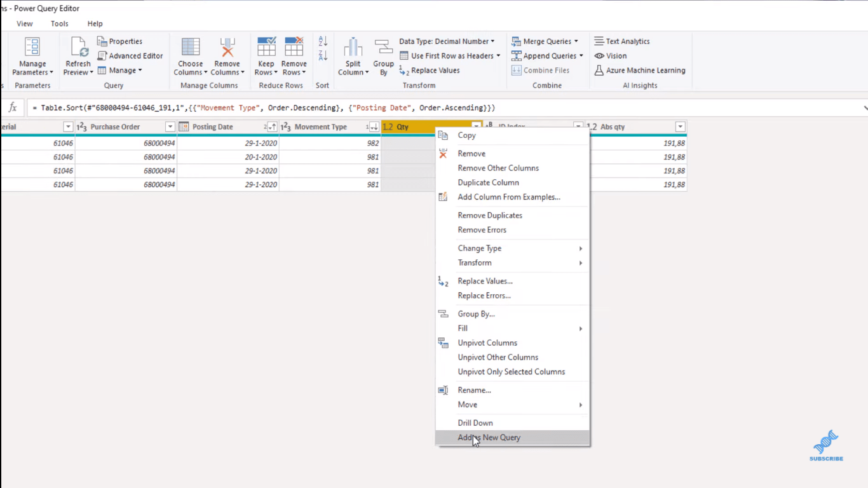Click the Remove Rows icon
This screenshot has height=488, width=868.
coord(294,47)
